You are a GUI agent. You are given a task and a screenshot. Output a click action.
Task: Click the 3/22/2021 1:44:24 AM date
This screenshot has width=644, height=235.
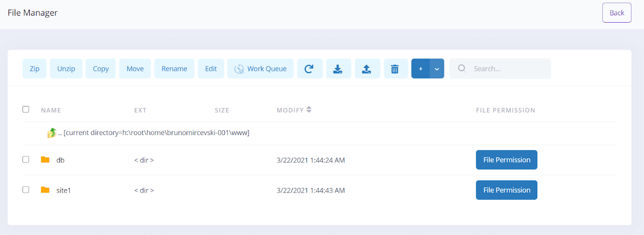[x=311, y=160]
